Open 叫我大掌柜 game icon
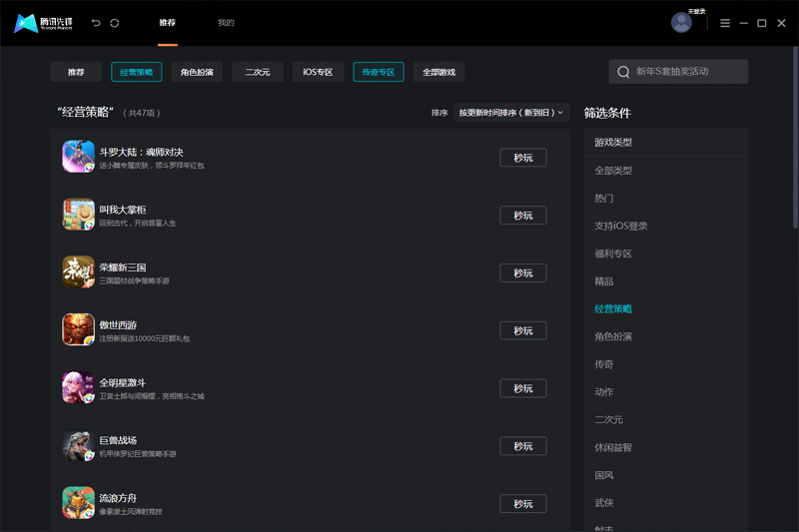 79,215
